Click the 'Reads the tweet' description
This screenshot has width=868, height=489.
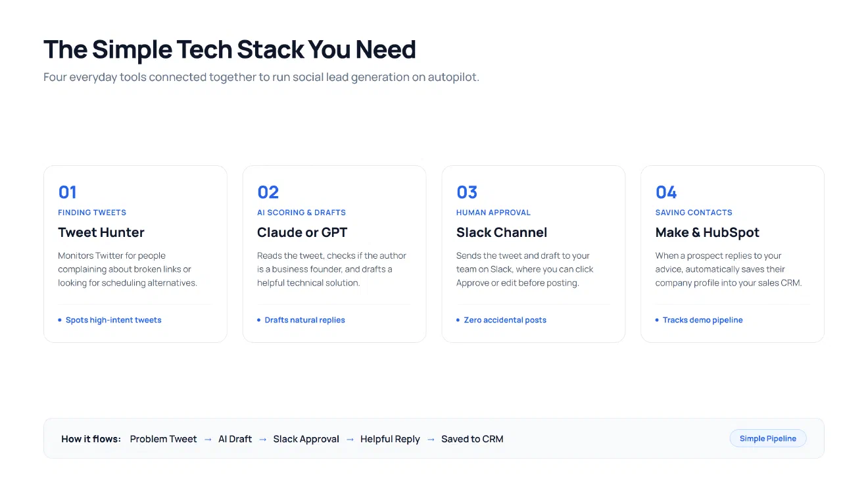(332, 269)
